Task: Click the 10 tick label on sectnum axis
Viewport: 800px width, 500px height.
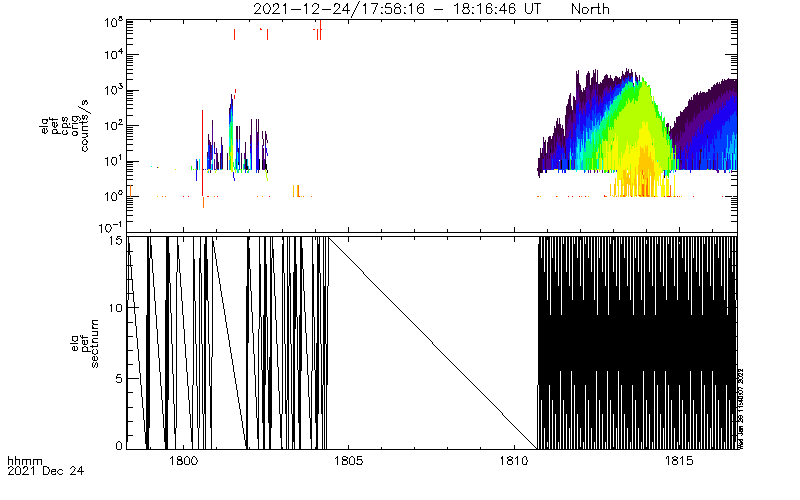Action: point(117,308)
